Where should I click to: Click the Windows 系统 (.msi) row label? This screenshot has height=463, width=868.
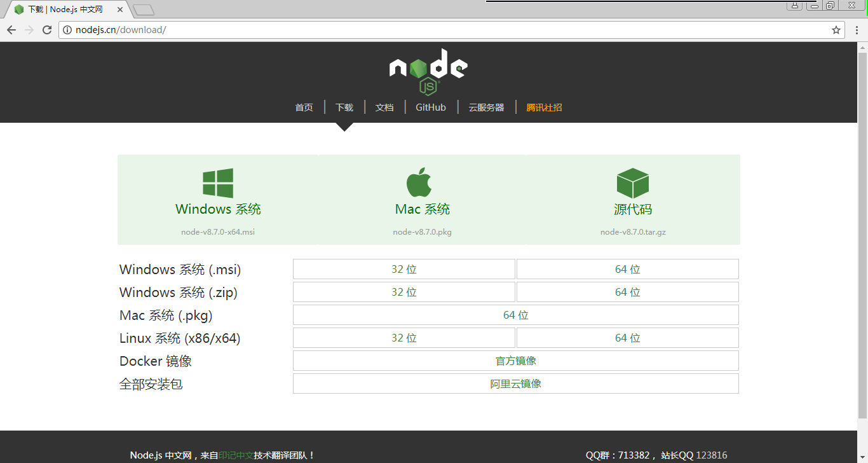[x=180, y=270]
